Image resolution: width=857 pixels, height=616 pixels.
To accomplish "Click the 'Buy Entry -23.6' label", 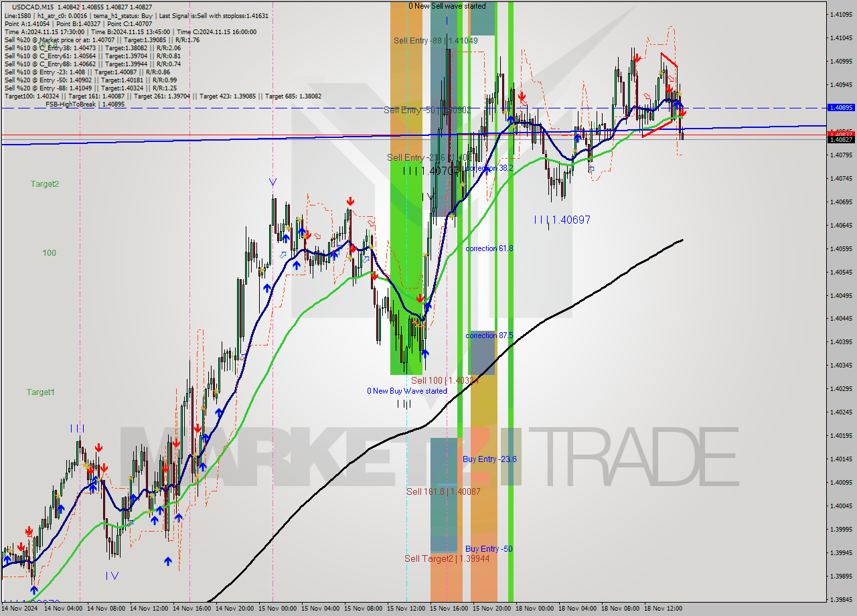I will click(x=489, y=459).
